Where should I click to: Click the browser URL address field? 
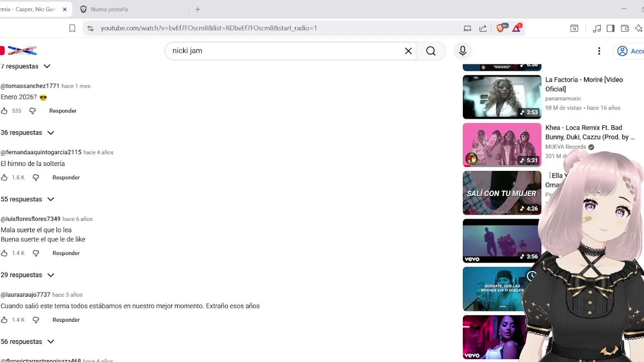click(209, 28)
